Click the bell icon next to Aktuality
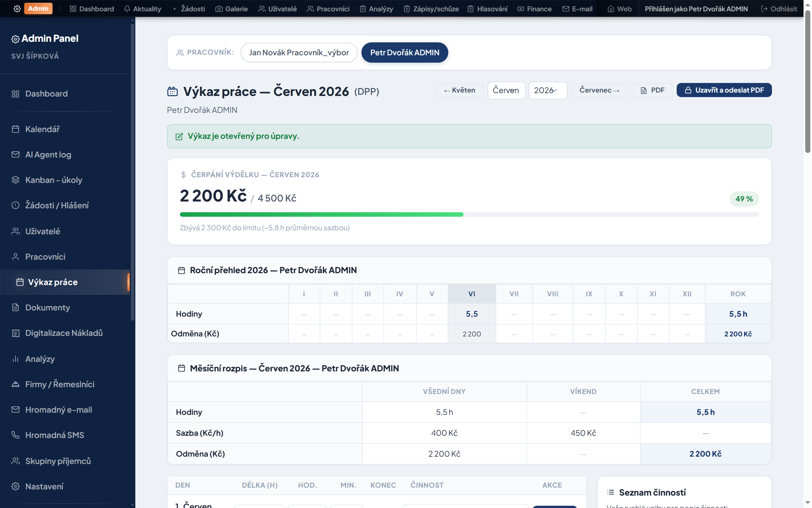812x508 pixels. pos(127,9)
